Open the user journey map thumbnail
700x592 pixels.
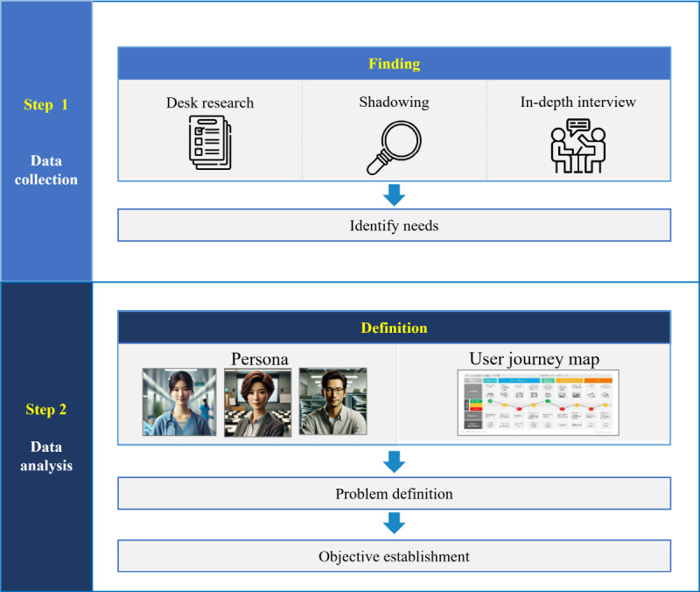point(538,403)
